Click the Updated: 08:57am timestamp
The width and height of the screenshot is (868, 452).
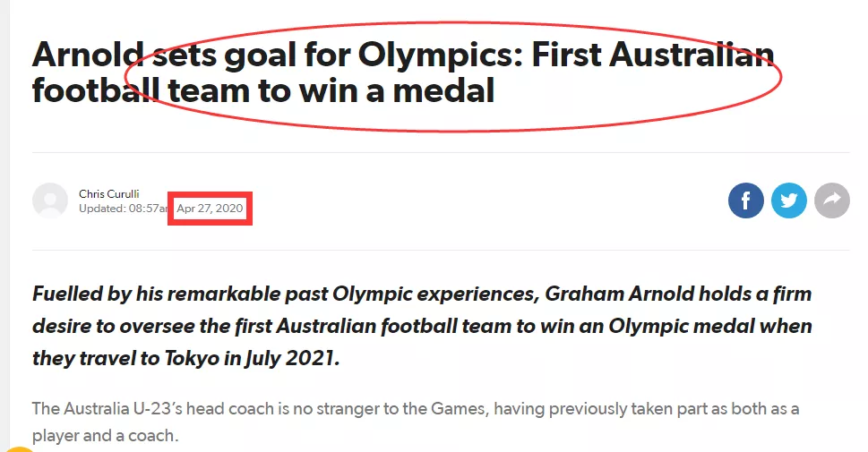[x=123, y=209]
